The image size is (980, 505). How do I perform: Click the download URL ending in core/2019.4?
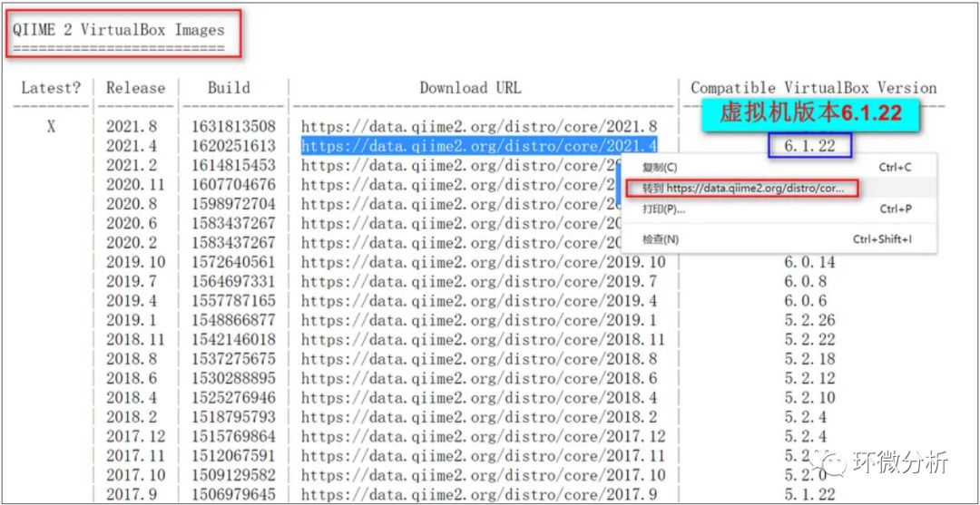pyautogui.click(x=479, y=301)
